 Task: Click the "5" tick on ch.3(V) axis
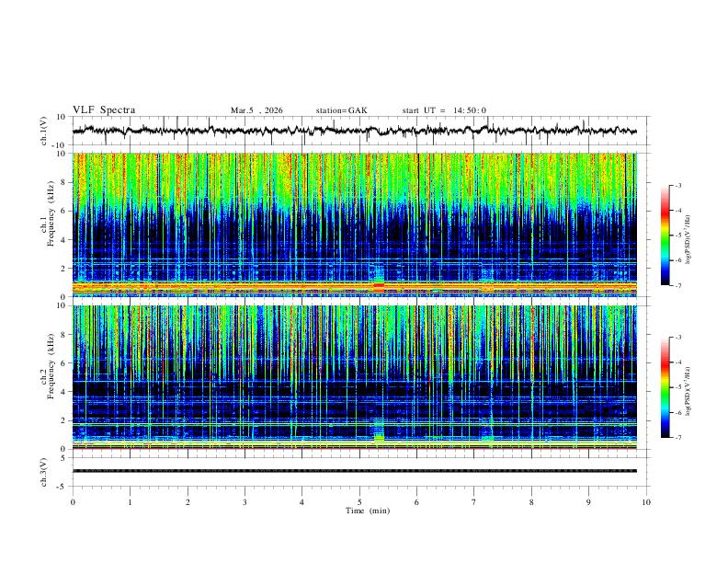pos(64,458)
